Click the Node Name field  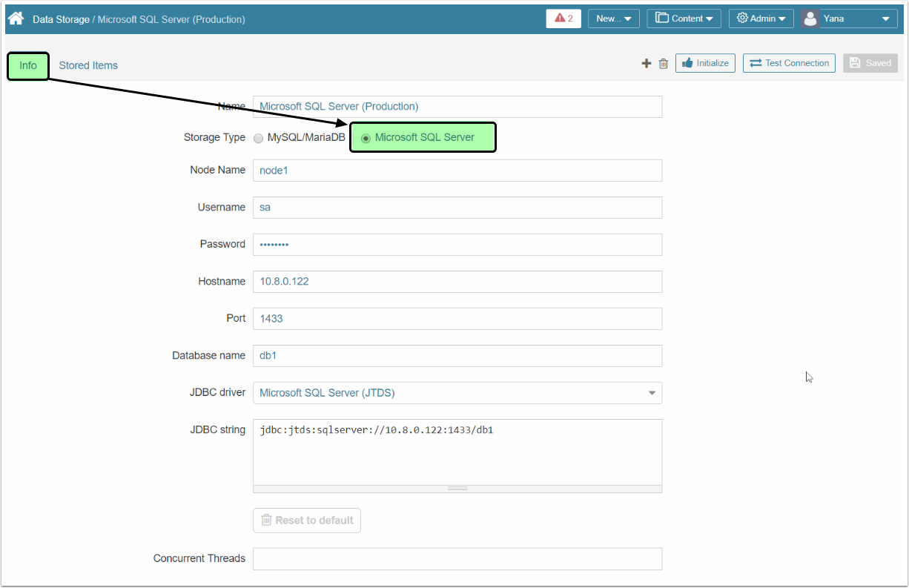tap(457, 171)
